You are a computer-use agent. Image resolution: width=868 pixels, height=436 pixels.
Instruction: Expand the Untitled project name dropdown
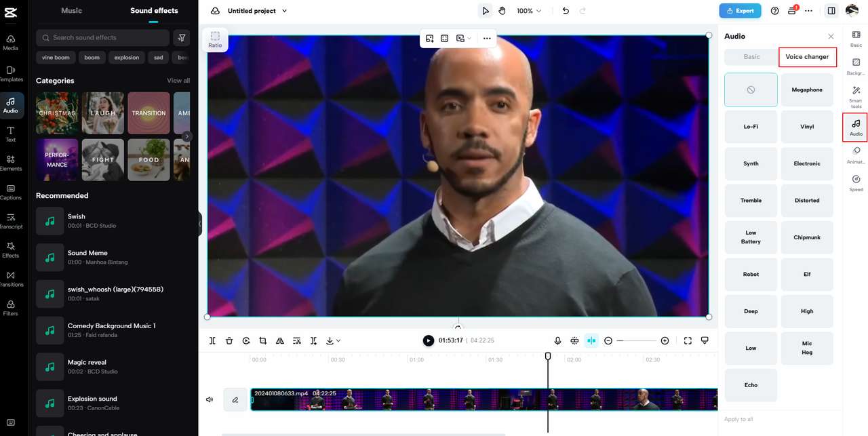pyautogui.click(x=284, y=11)
